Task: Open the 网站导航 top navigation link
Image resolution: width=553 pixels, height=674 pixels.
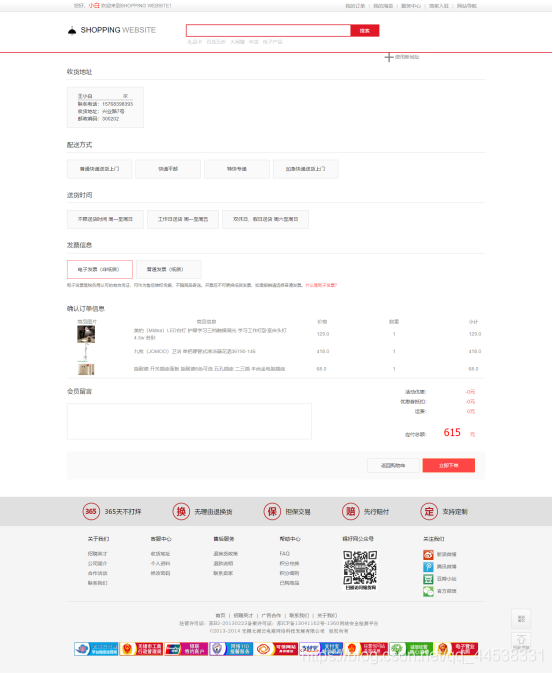Action: (x=467, y=6)
